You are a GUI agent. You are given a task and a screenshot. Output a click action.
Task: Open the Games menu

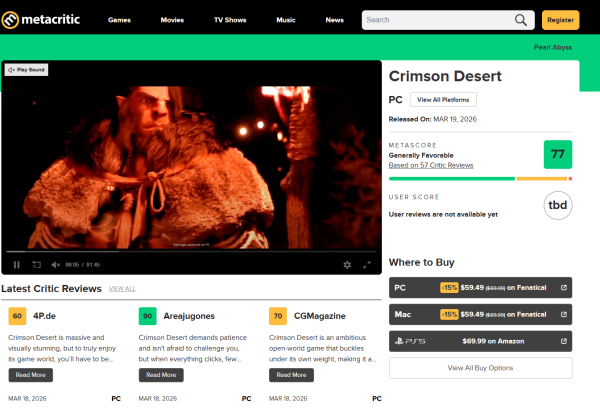[x=119, y=20]
